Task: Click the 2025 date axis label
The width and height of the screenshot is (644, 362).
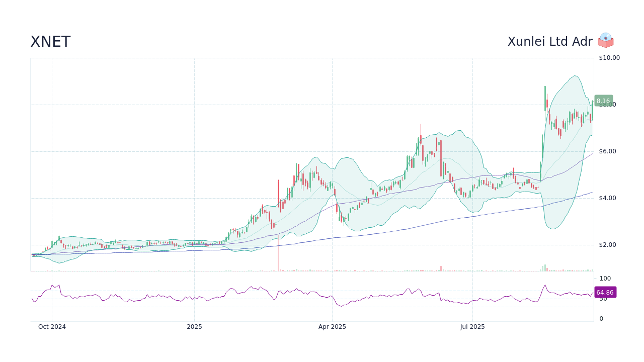Action: click(194, 326)
